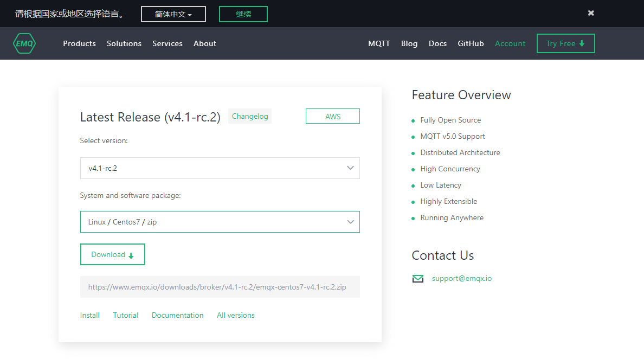Image resolution: width=644 pixels, height=359 pixels.
Task: Close the language selection banner
Action: point(591,13)
